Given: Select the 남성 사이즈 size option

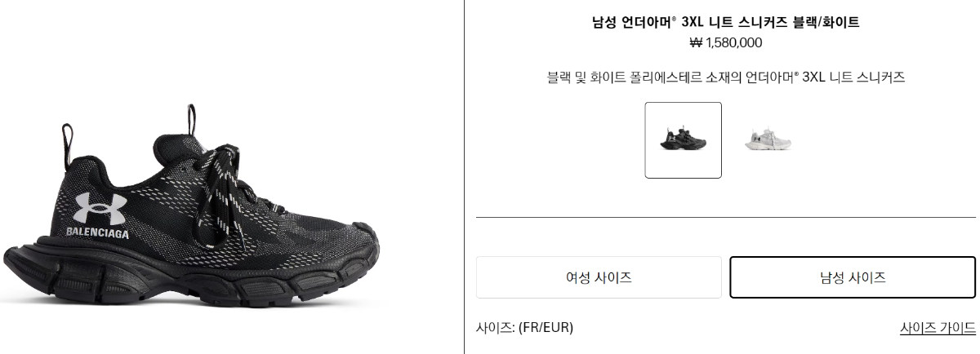Looking at the screenshot, I should coord(852,277).
